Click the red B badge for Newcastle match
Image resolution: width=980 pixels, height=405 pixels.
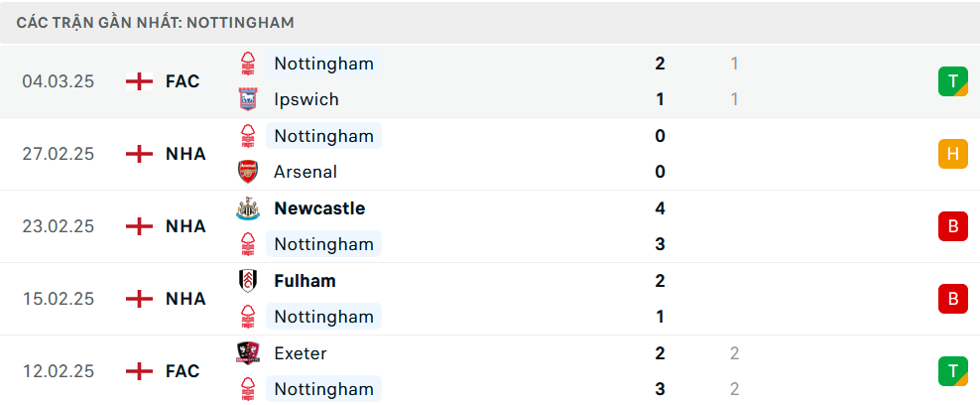tap(952, 226)
